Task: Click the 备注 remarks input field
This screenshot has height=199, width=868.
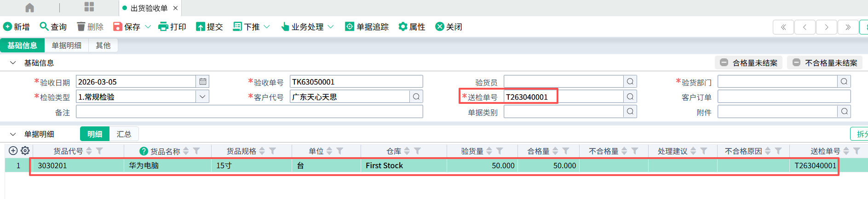Action: point(249,112)
